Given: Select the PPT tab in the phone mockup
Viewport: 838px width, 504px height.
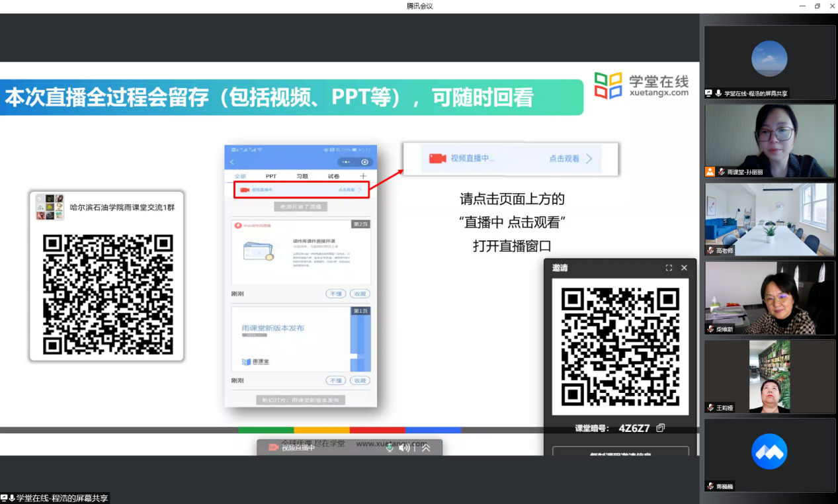Looking at the screenshot, I should coord(271,177).
